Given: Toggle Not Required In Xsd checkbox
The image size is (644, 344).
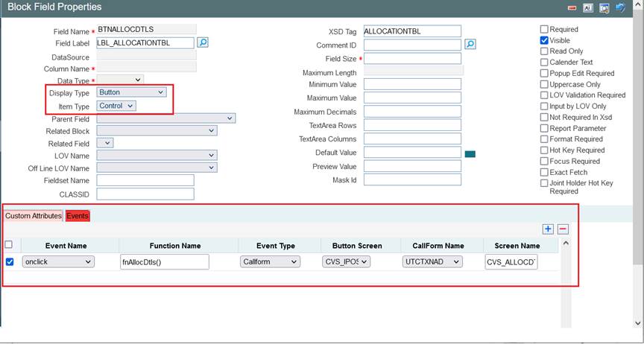Looking at the screenshot, I should tap(544, 118).
